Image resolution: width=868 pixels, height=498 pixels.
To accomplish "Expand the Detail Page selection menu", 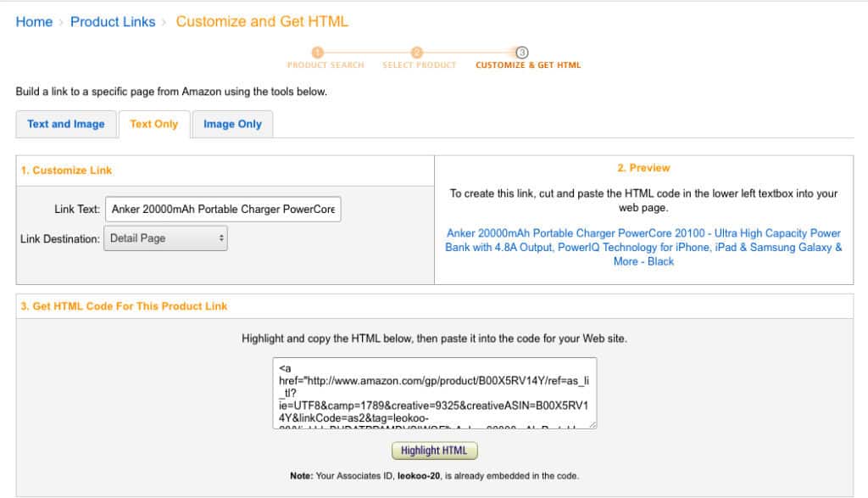I will (165, 238).
